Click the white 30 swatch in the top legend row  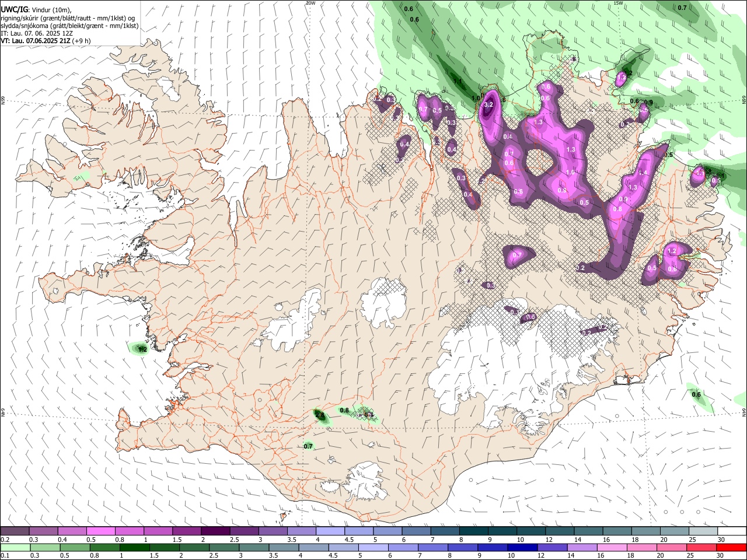pyautogui.click(x=732, y=531)
